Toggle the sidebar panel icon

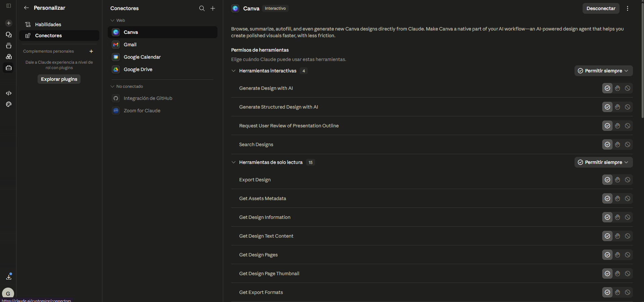pos(9,6)
